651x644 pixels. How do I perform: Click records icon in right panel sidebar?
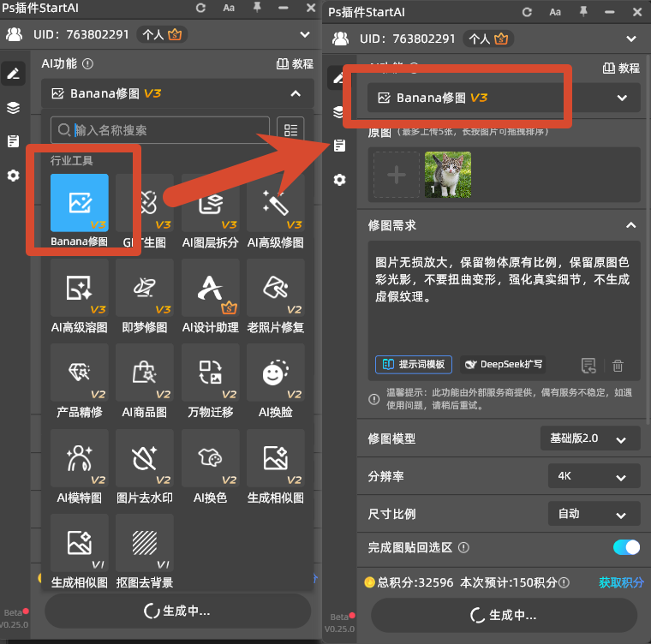point(339,146)
